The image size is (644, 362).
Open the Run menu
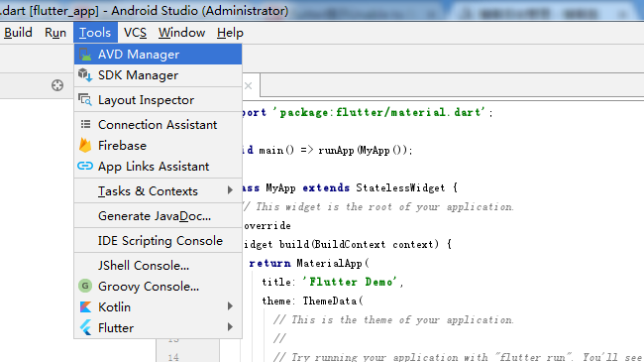(55, 33)
